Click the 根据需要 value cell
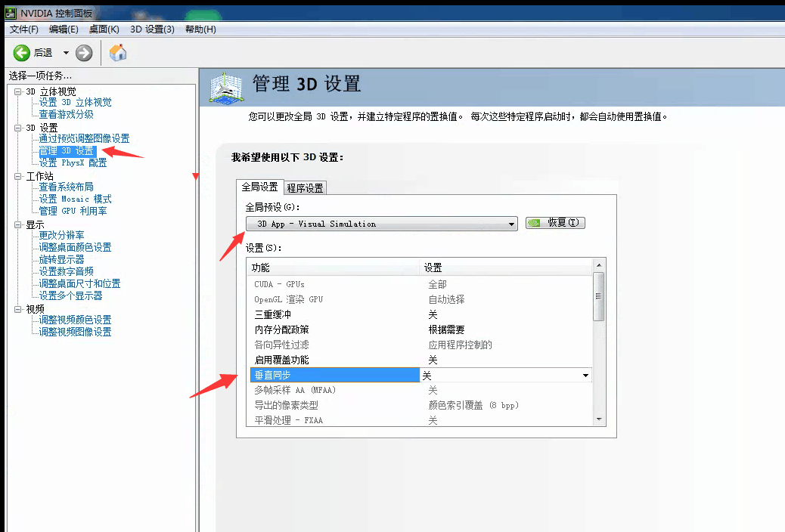Image resolution: width=785 pixels, height=532 pixels. (446, 329)
